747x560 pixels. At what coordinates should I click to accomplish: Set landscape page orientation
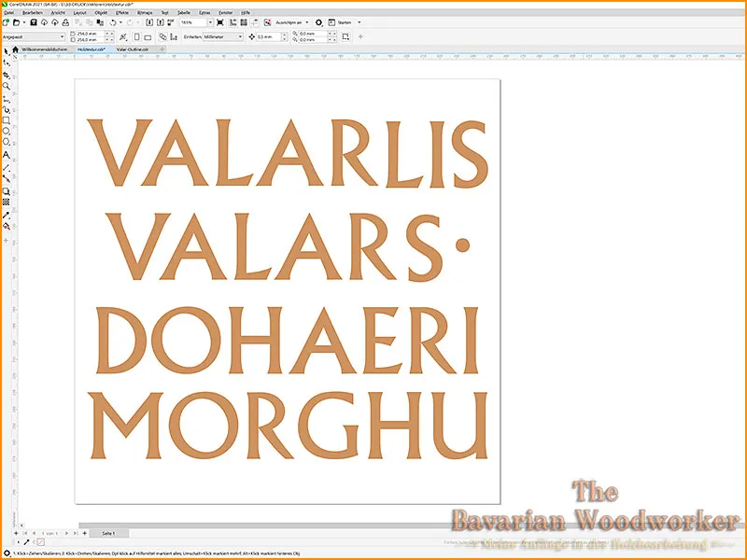click(148, 36)
